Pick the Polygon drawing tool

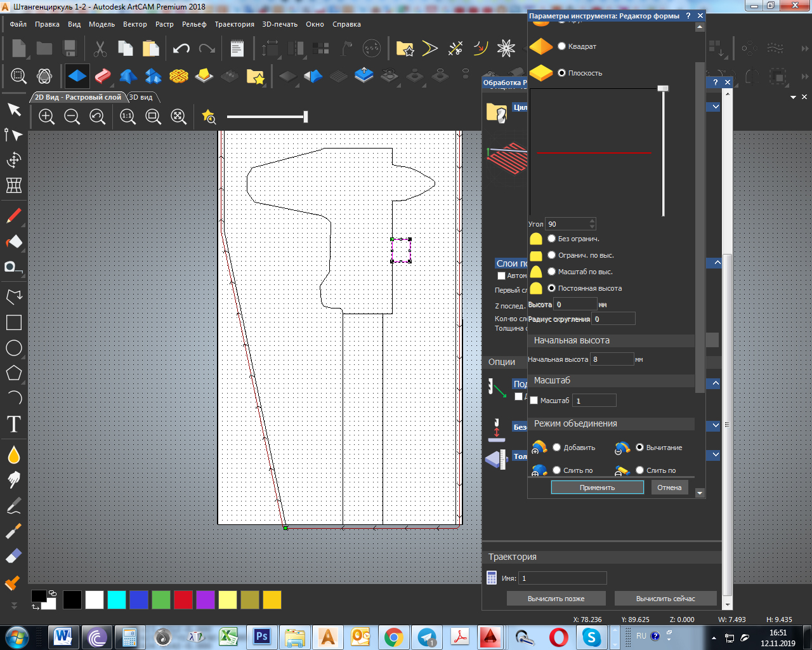14,373
